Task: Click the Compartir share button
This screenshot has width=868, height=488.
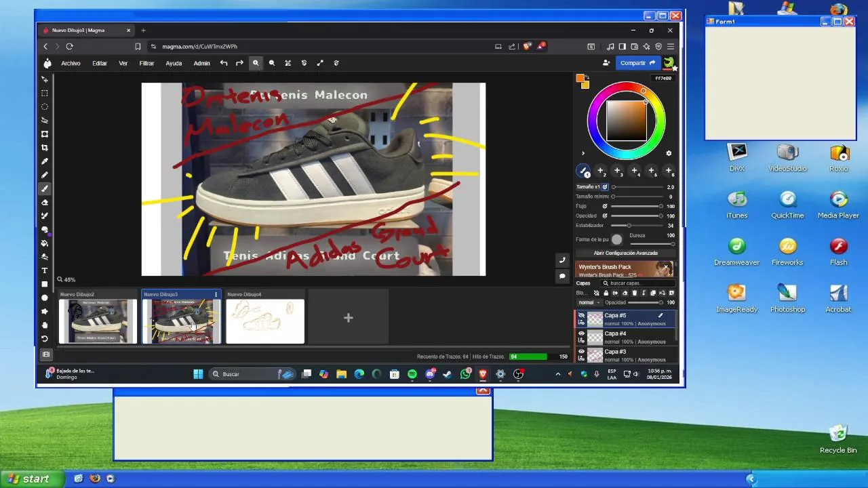Action: (x=637, y=63)
